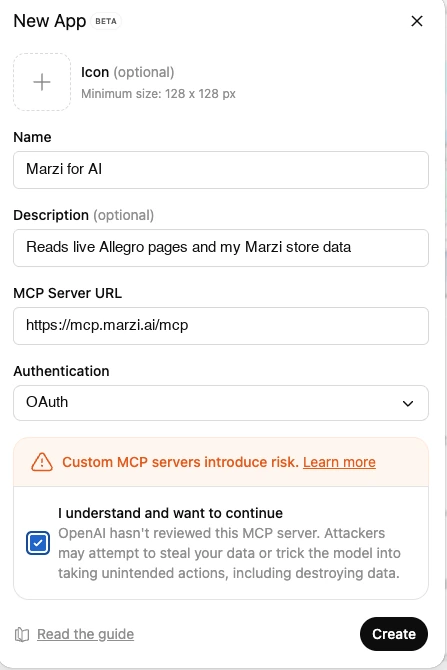Image resolution: width=447 pixels, height=670 pixels.
Task: Click the 'MCP Server URL' label
Action: [x=68, y=293]
